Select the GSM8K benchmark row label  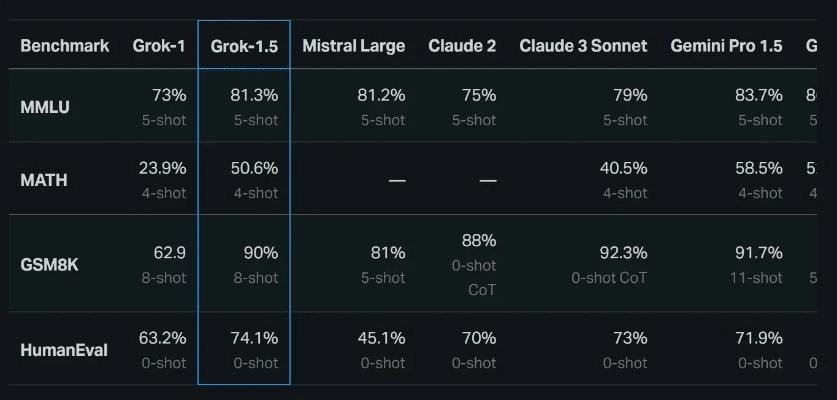(48, 265)
